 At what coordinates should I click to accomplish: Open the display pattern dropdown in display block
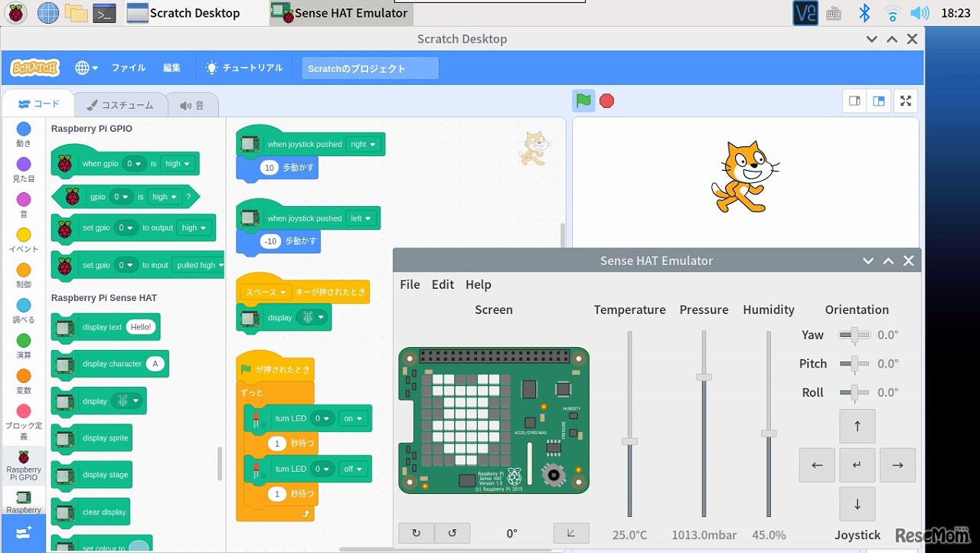tap(312, 317)
